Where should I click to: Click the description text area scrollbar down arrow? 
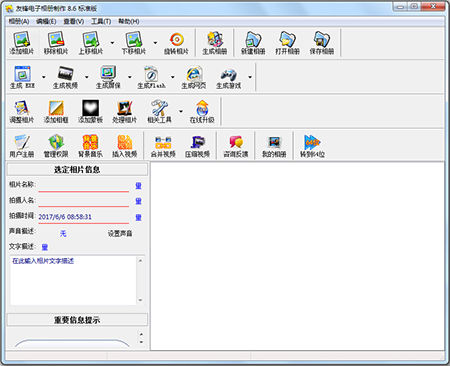tap(141, 300)
